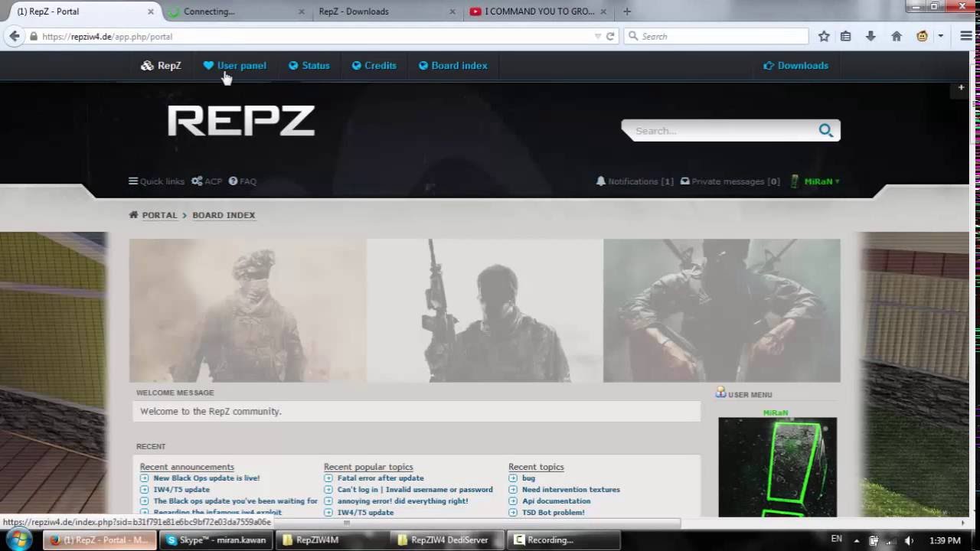
Task: Click icon beside 'Fatal error after update'
Action: [328, 478]
